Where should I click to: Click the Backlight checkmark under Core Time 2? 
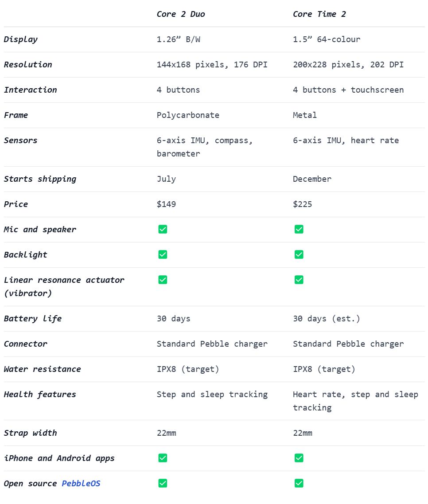[x=299, y=254]
